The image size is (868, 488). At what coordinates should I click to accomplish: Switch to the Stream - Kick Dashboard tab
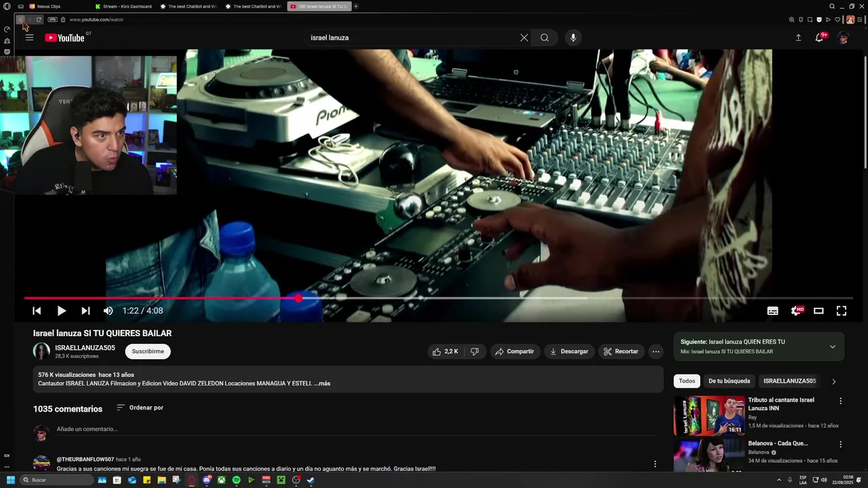coord(123,6)
